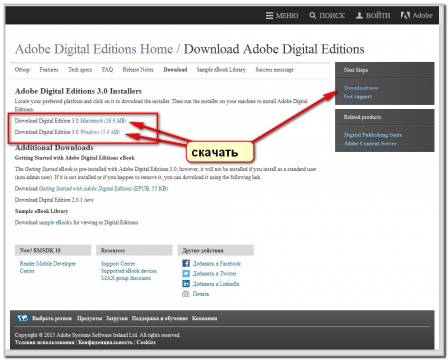448x360 pixels.
Task: Open the FAQ tab
Action: click(107, 70)
